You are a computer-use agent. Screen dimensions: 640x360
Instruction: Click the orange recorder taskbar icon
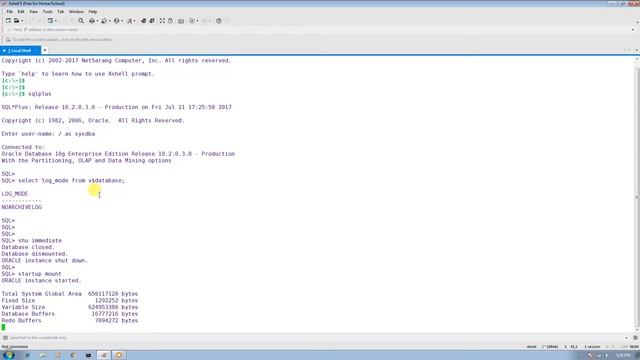119,355
